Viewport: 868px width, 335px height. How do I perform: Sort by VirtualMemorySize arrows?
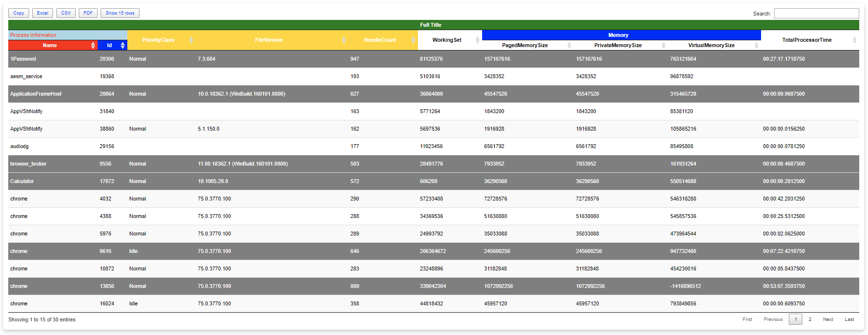pos(756,45)
